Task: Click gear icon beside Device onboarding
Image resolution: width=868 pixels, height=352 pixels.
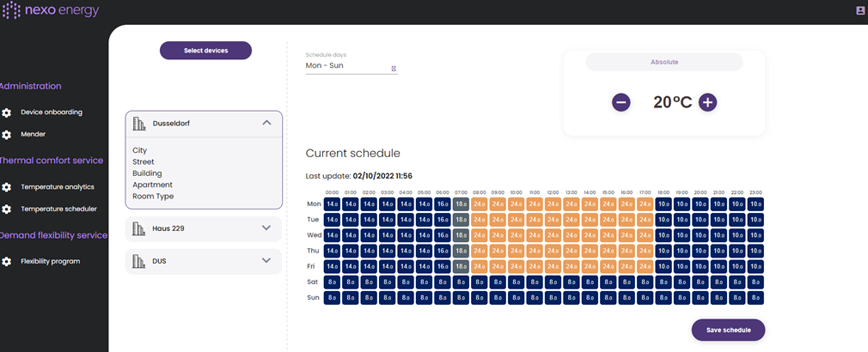Action: point(7,112)
